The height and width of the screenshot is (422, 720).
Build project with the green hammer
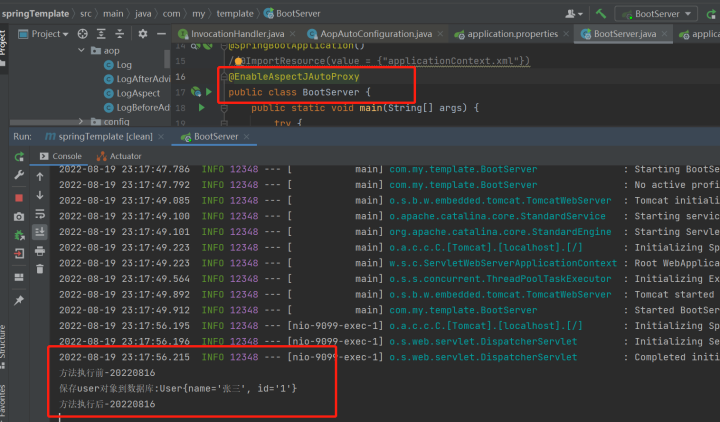pyautogui.click(x=601, y=13)
